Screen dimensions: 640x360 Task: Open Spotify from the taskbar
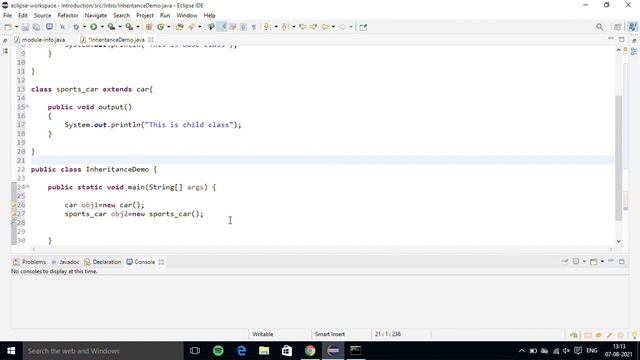218,351
